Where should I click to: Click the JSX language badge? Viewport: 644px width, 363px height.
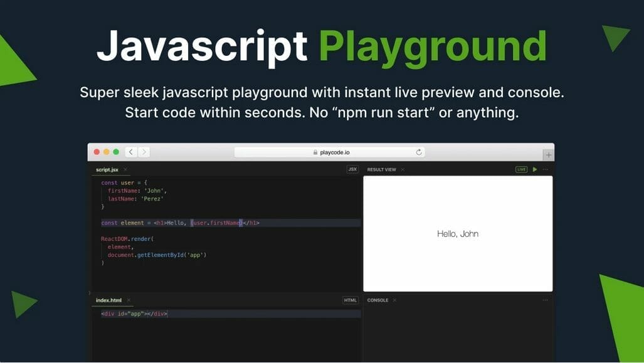point(352,169)
